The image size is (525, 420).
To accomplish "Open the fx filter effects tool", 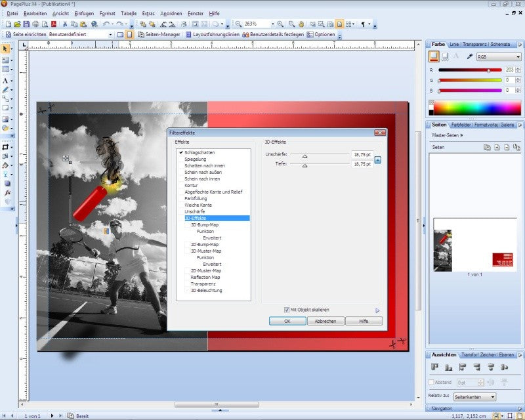I will coord(7,192).
